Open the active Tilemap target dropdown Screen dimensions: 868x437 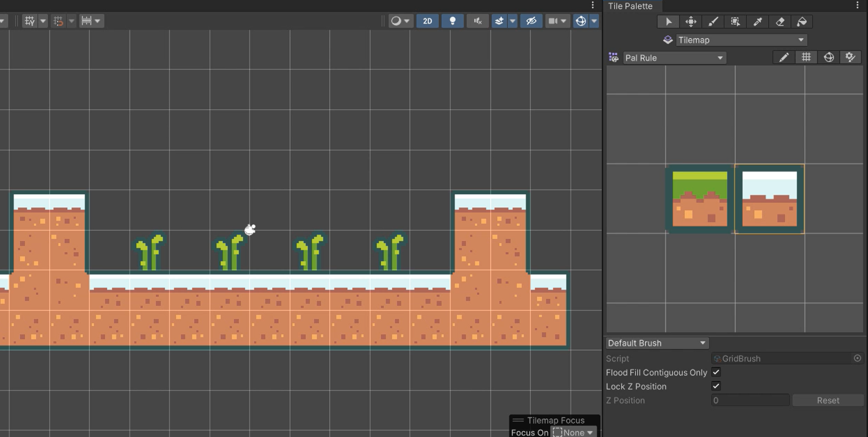point(741,40)
